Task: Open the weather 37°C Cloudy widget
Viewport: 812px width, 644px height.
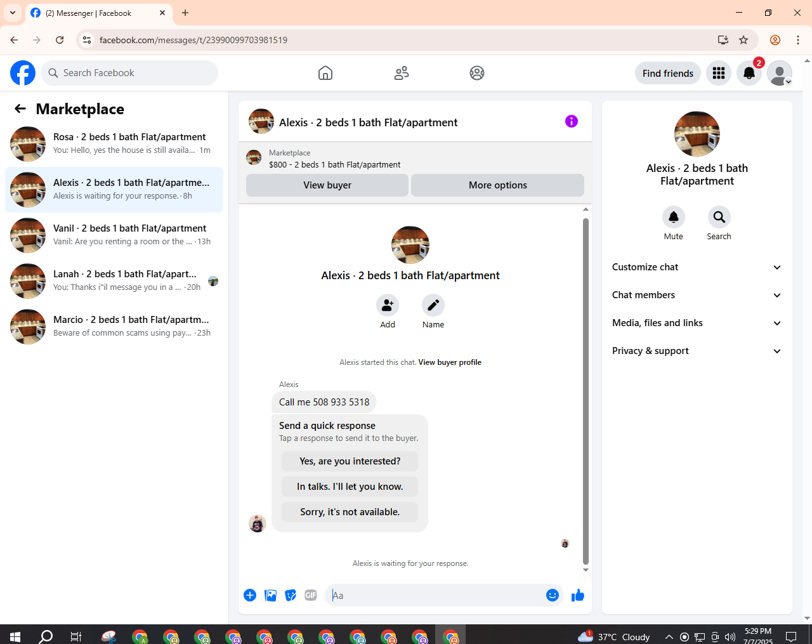Action: pyautogui.click(x=614, y=636)
